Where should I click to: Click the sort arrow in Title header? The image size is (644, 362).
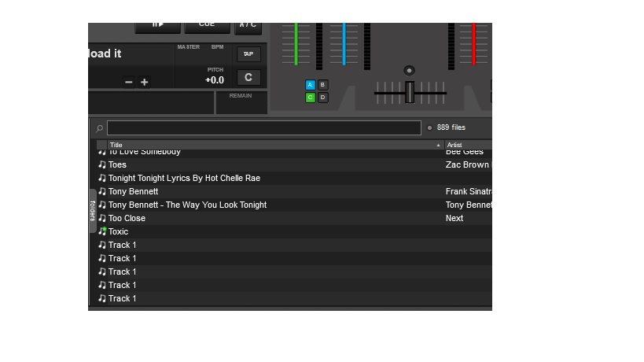coord(438,145)
